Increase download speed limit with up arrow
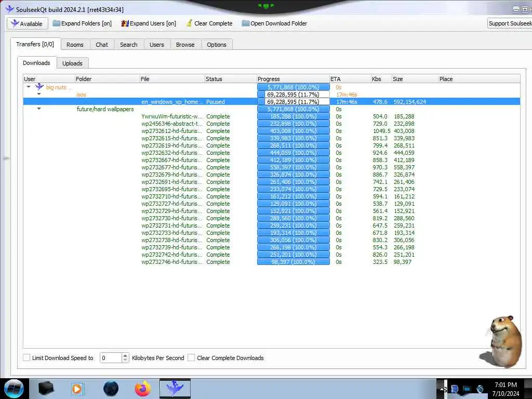 point(125,355)
